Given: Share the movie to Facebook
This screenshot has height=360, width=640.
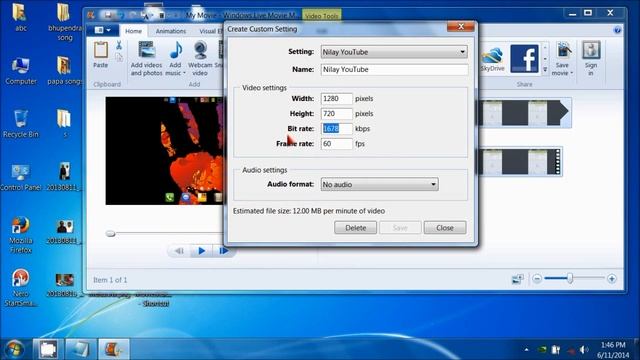Looking at the screenshot, I should 524,59.
